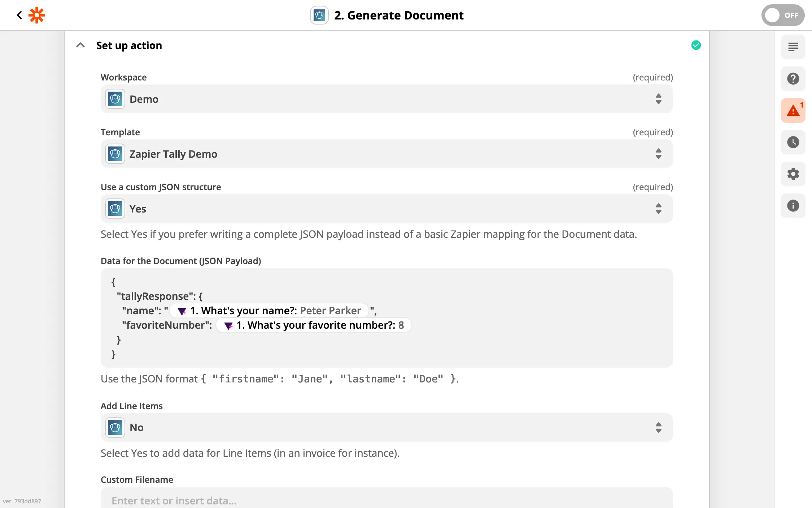Image resolution: width=812 pixels, height=508 pixels.
Task: Open the sidebar settings gear
Action: click(793, 174)
